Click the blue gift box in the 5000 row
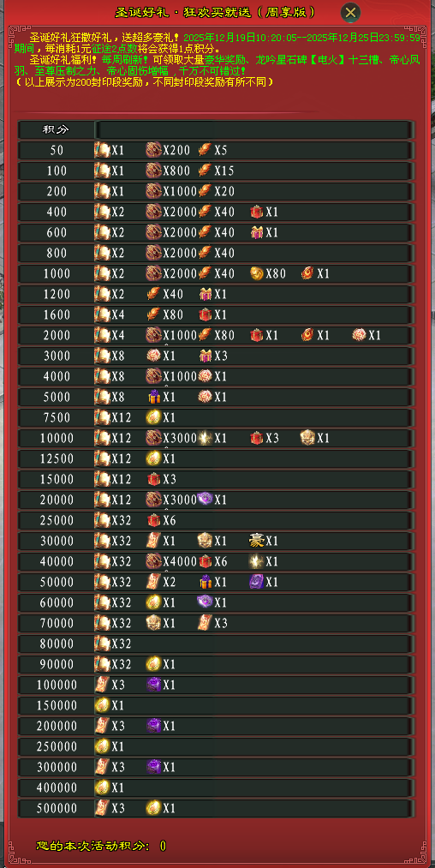Screen dimensions: 435x868 coord(154,397)
